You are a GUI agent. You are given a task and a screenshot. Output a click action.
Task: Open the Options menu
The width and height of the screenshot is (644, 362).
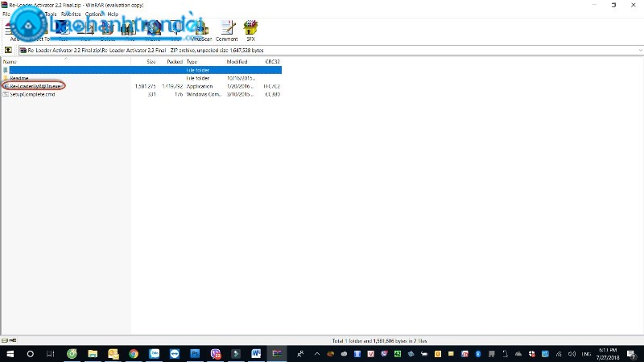click(x=94, y=14)
